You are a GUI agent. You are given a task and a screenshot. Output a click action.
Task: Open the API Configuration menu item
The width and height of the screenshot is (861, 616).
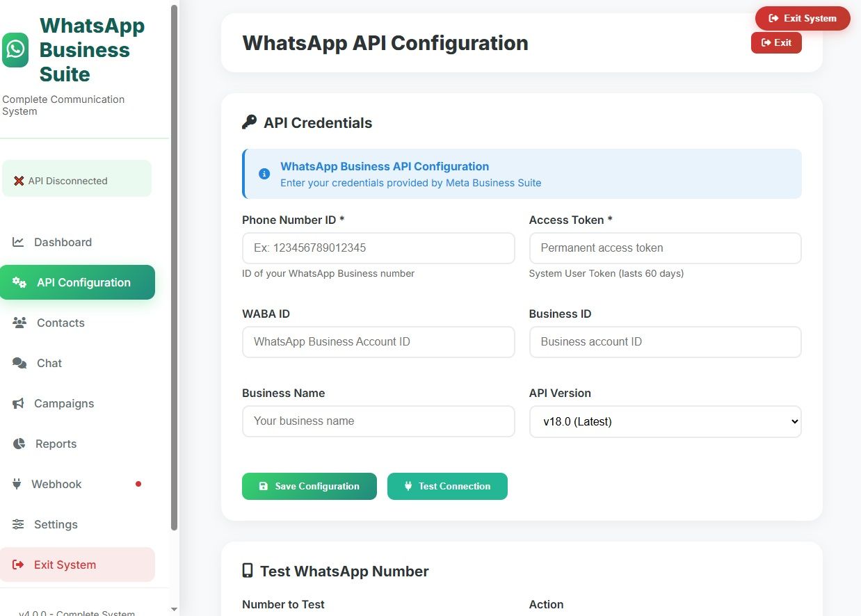[77, 282]
